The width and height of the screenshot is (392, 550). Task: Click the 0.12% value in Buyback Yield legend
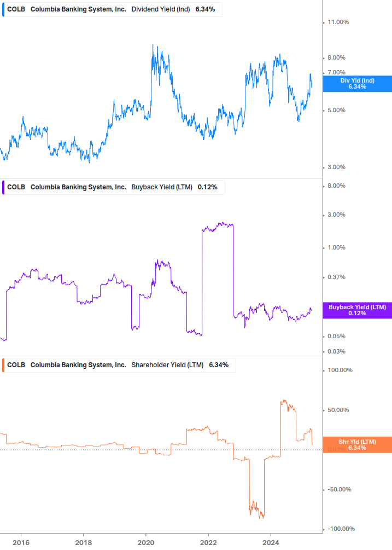207,187
